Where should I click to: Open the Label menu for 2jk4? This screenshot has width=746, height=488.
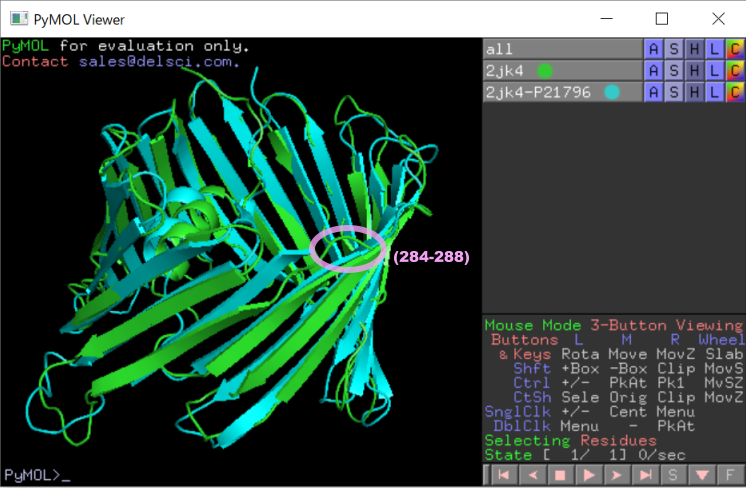point(714,71)
